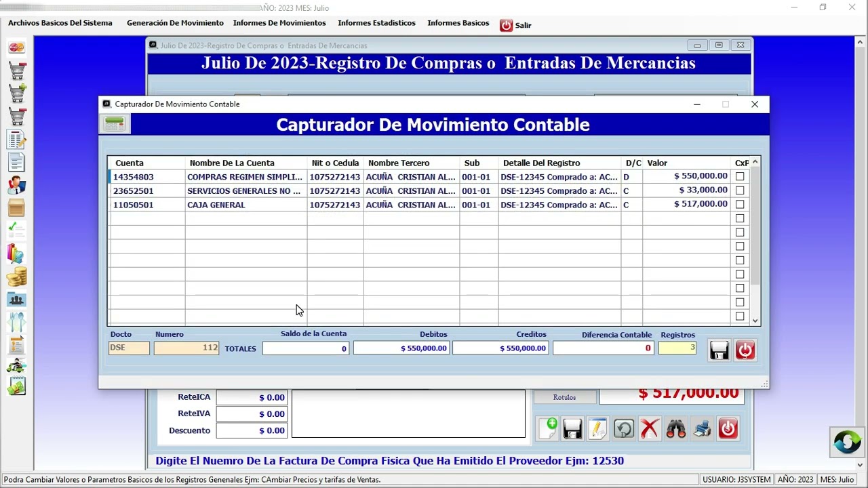Open Generación De Movimiento menu

[175, 23]
